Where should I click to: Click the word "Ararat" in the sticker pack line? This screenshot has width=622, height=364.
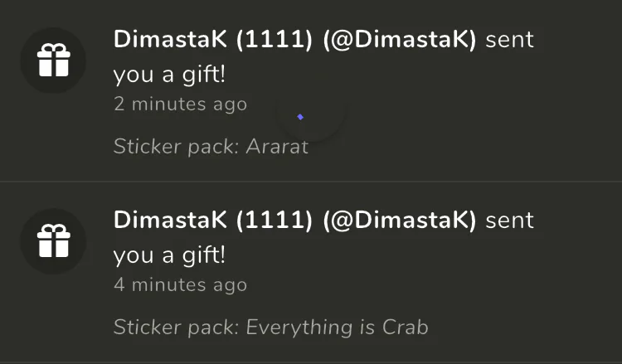click(x=277, y=147)
